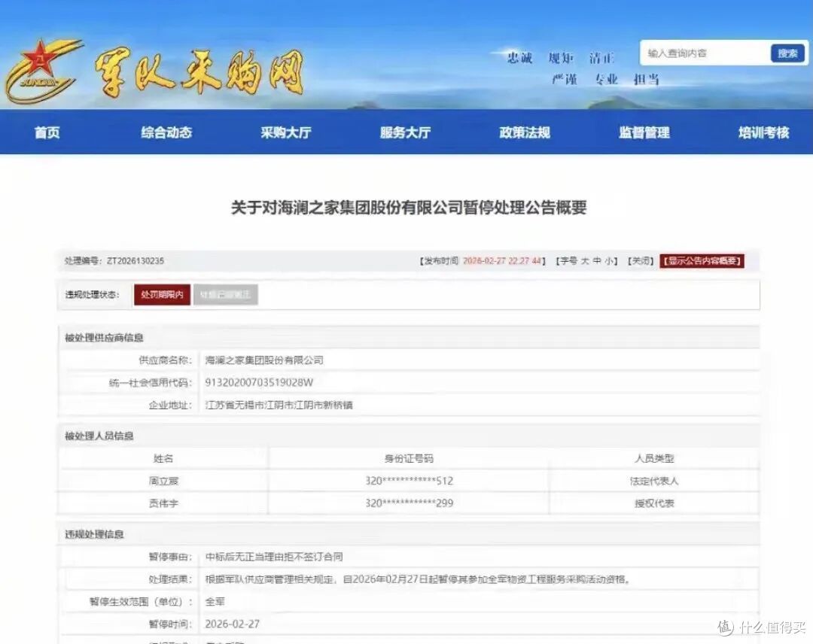Click ID number cell ending in 512
The height and width of the screenshot is (644, 813).
click(409, 481)
